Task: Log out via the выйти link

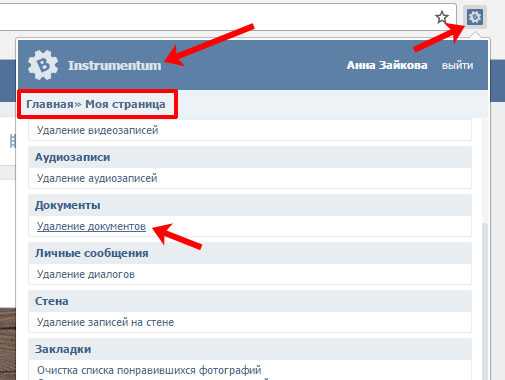Action: tap(457, 65)
